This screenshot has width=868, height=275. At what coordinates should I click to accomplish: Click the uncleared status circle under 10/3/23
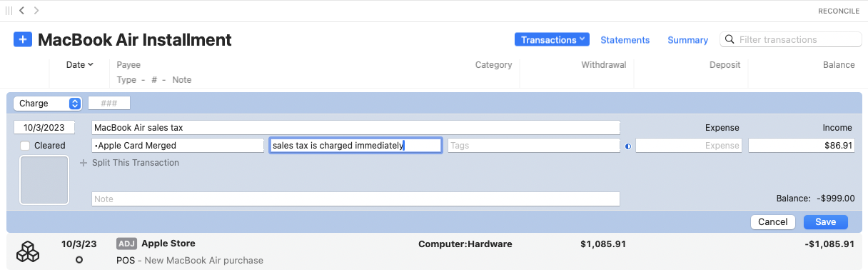tap(79, 259)
